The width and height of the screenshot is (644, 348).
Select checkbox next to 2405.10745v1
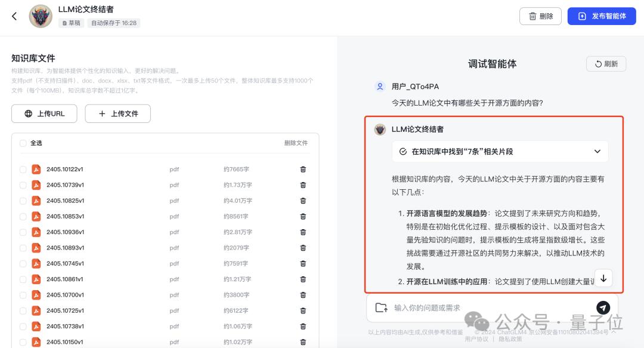point(23,263)
